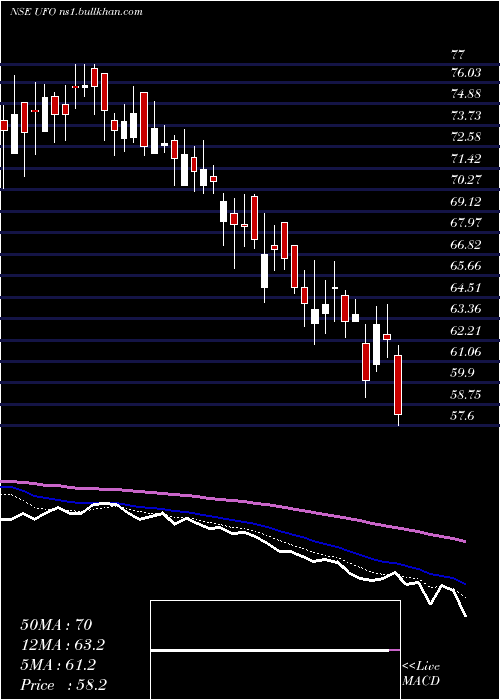This screenshot has height=700, width=500.
Task: Click the 62.21 price axis label
Action: click(x=466, y=330)
